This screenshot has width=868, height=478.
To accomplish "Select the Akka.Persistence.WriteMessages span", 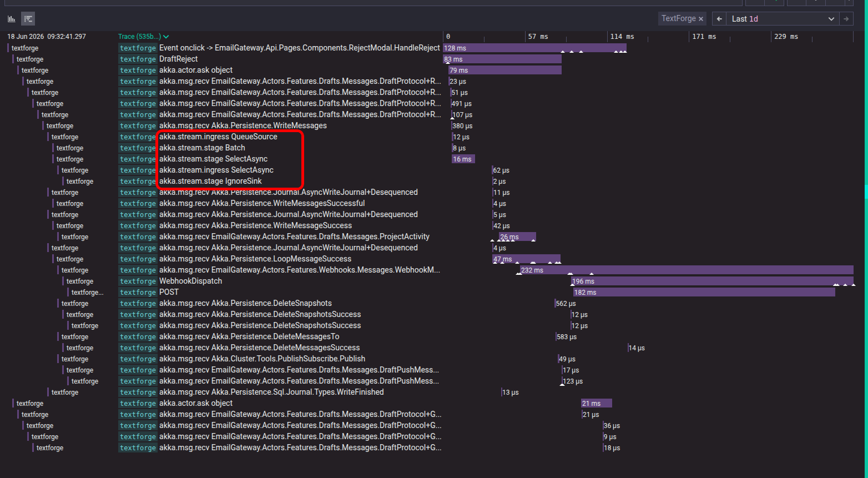I will 243,126.
